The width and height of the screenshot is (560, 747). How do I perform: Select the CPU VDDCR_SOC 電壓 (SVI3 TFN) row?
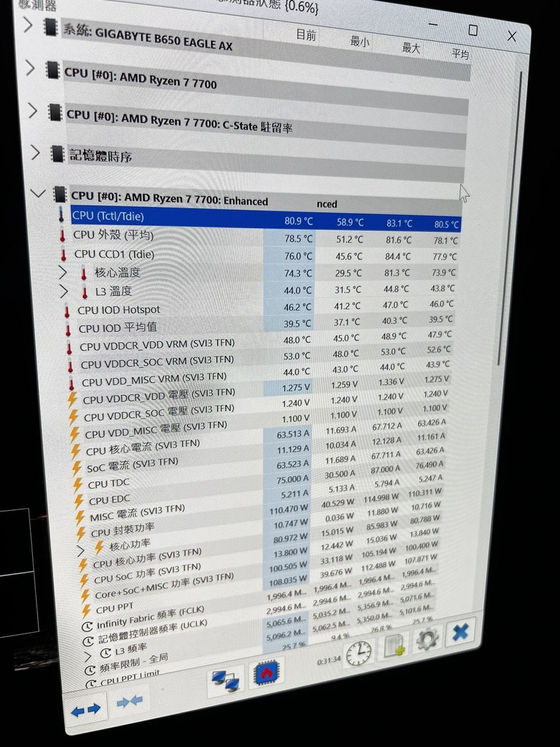[x=258, y=407]
